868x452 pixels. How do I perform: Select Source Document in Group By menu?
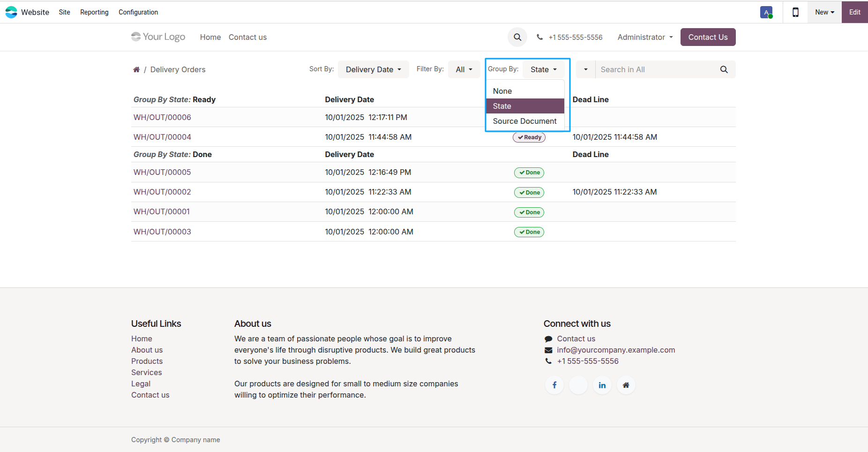click(525, 121)
